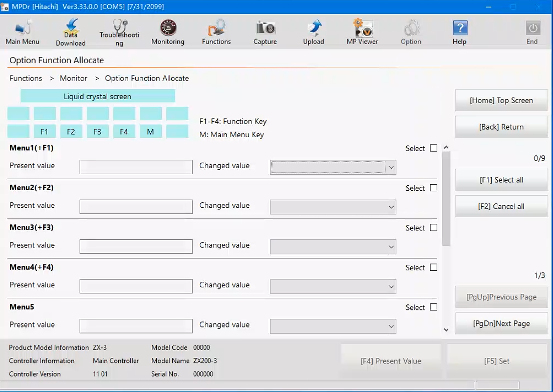Viewport: 553px width, 392px height.
Task: Click the [PgUp]Previous Page button
Action: click(x=501, y=297)
